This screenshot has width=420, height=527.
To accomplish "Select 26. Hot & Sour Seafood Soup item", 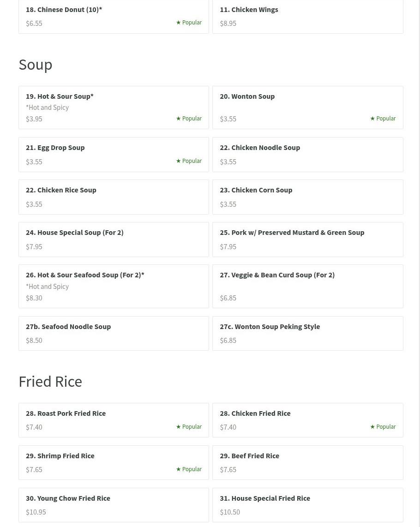I will tap(114, 287).
